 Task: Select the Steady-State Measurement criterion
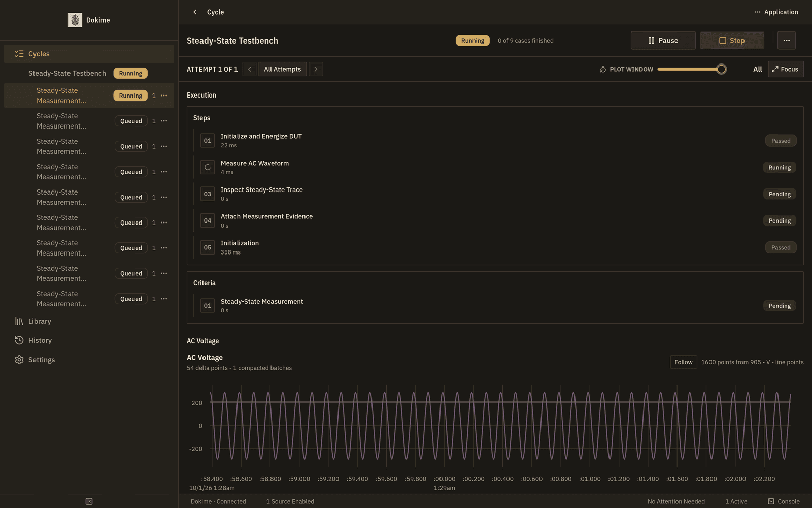pyautogui.click(x=495, y=306)
